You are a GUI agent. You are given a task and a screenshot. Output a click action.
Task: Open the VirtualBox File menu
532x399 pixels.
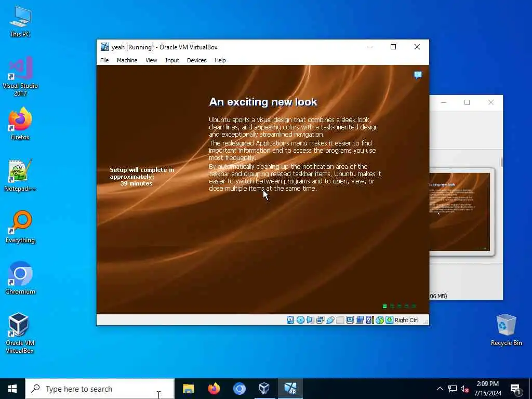[104, 60]
